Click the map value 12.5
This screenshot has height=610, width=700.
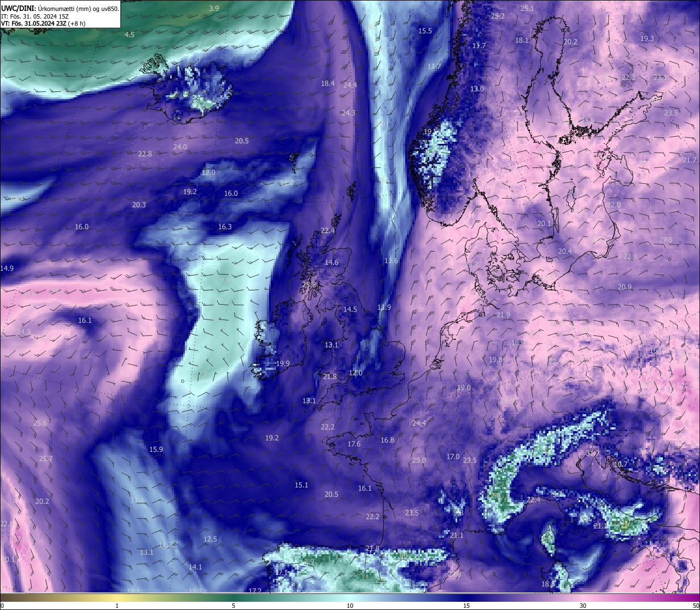[210, 539]
